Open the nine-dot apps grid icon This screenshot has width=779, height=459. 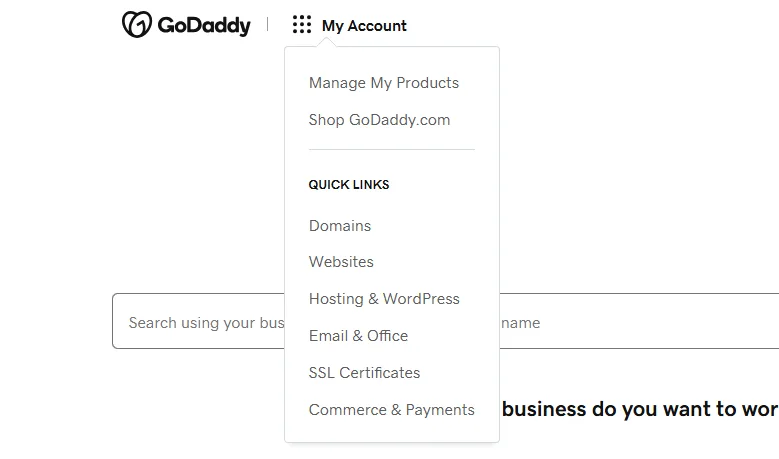302,25
